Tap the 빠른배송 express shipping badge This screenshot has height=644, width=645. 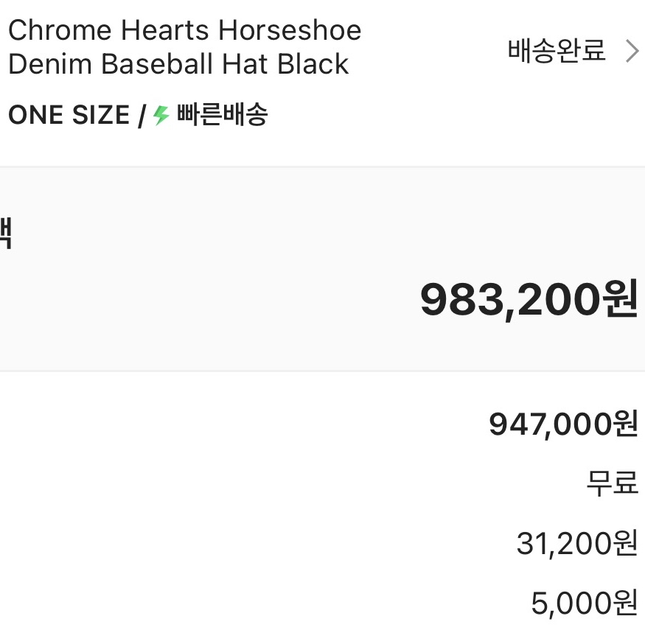pyautogui.click(x=221, y=115)
